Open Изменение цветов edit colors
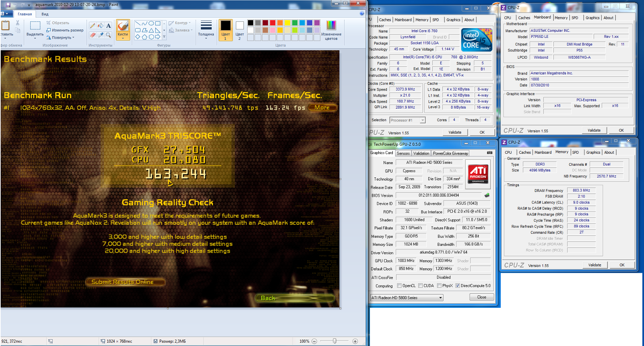This screenshot has height=346, width=644. pos(331,30)
